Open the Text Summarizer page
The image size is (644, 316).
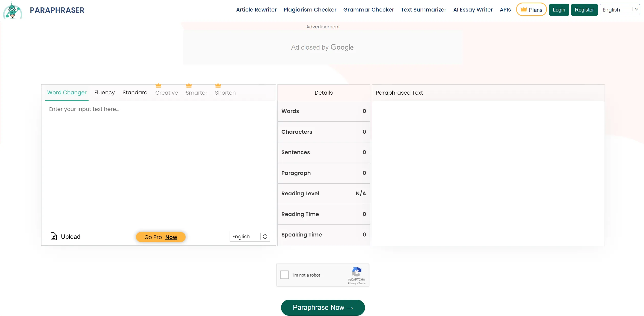click(424, 9)
